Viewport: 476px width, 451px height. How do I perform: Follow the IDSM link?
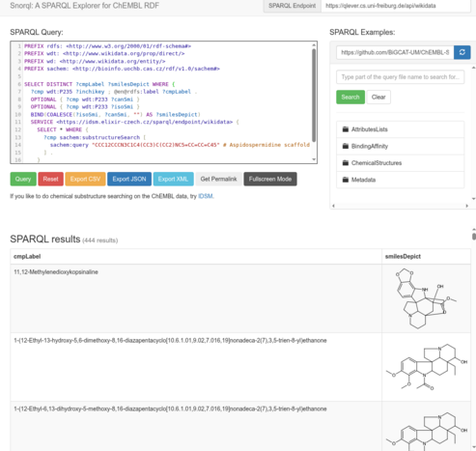[206, 196]
